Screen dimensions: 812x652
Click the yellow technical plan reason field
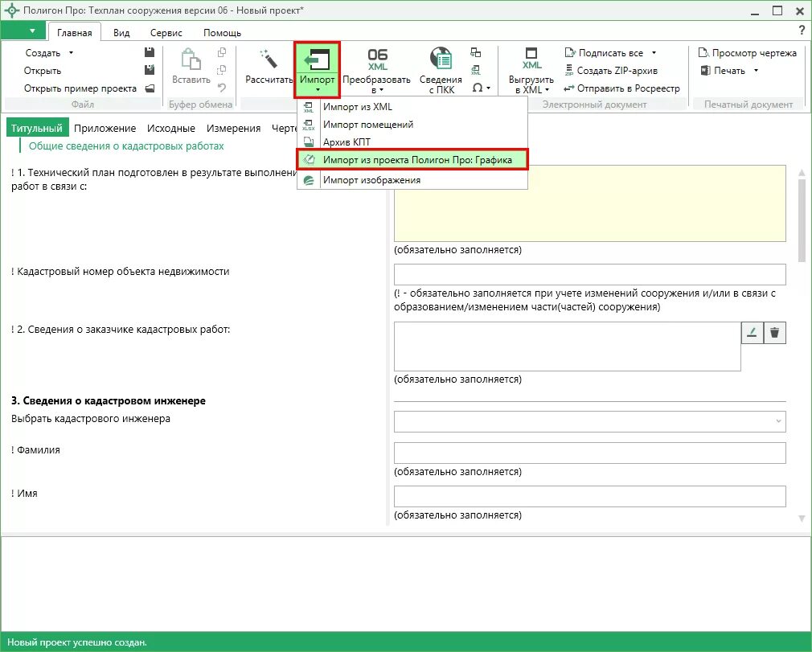[590, 203]
